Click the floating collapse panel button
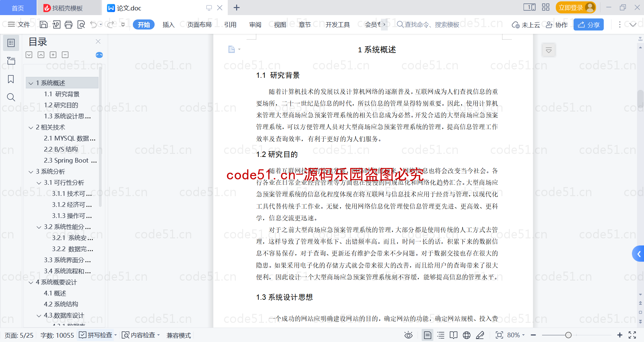The height and width of the screenshot is (342, 644). click(549, 50)
